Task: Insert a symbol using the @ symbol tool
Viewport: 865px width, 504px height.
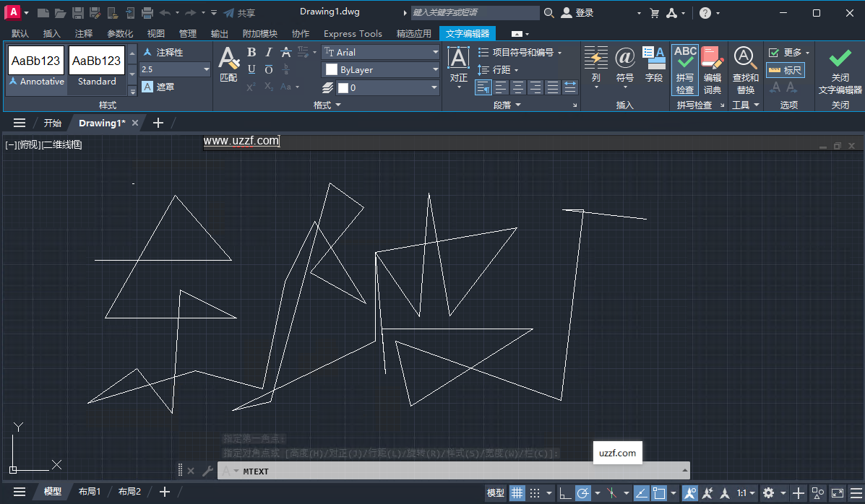Action: (624, 64)
